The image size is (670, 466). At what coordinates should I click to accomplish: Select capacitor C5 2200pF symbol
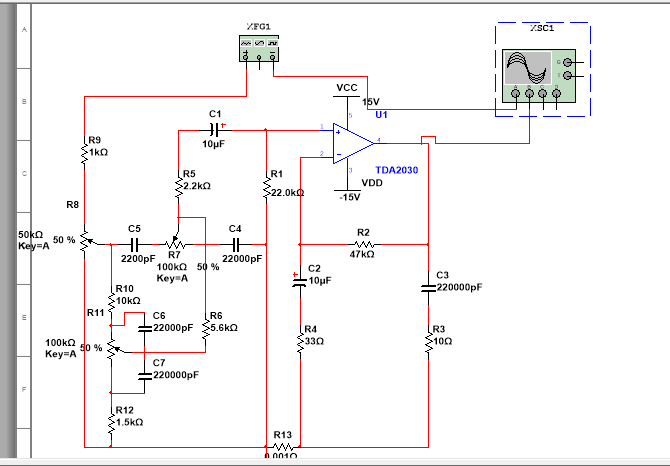[134, 245]
